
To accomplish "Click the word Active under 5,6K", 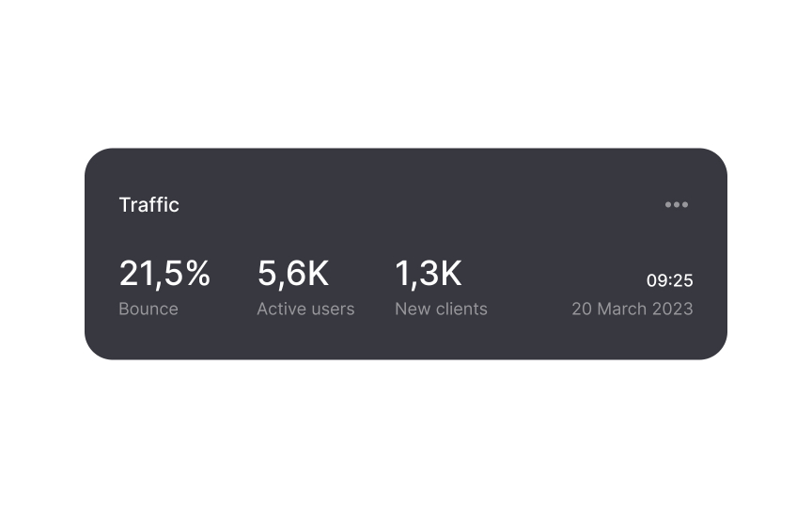I will [281, 309].
